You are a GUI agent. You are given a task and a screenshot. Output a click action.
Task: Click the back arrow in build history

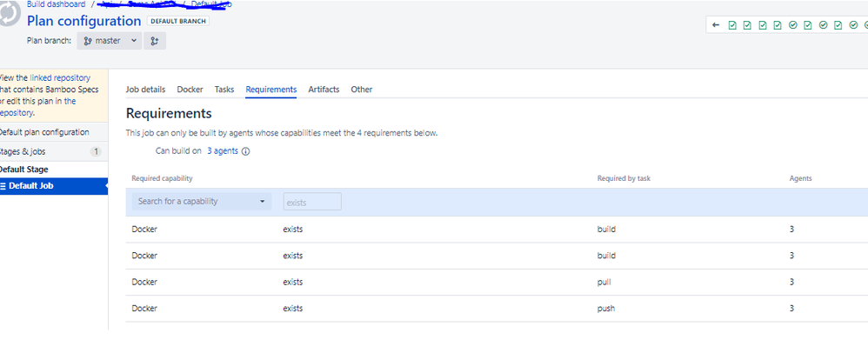[716, 25]
